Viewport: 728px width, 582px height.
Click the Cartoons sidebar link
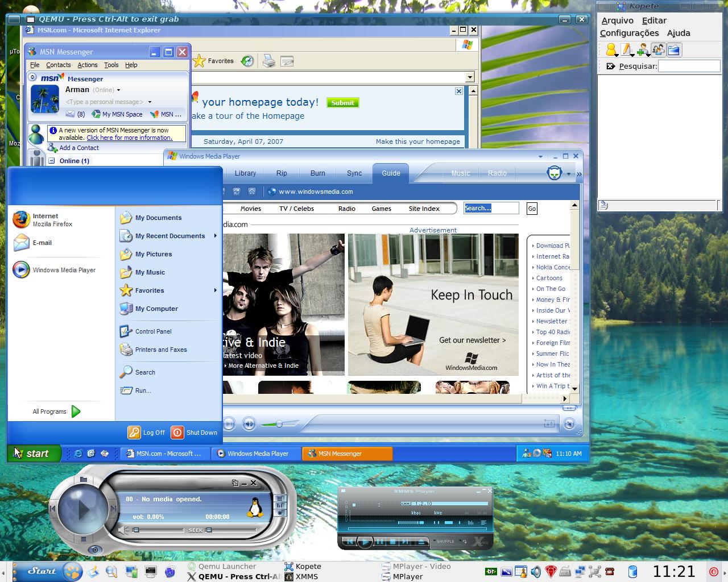coord(549,278)
